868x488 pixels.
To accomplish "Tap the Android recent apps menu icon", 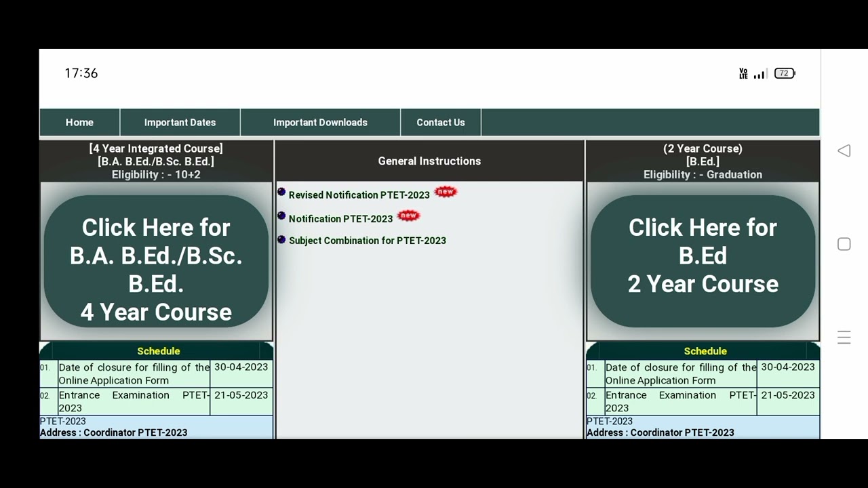I will coord(844,337).
